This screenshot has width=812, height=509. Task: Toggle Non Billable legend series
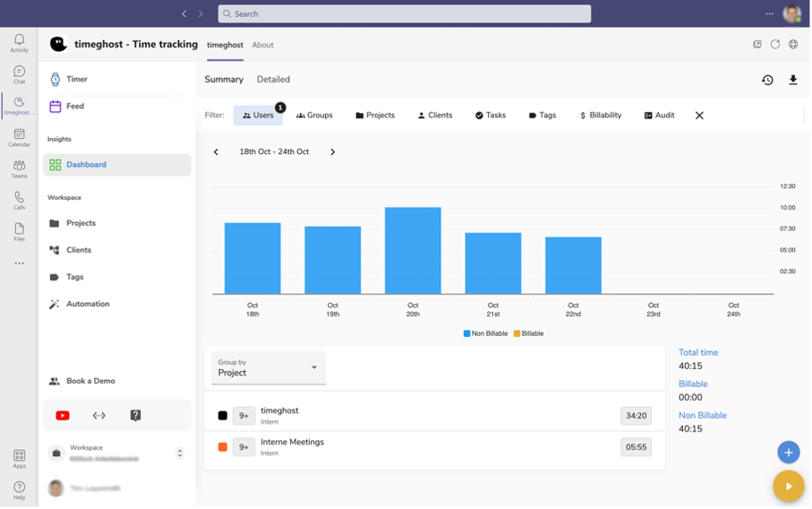click(485, 333)
